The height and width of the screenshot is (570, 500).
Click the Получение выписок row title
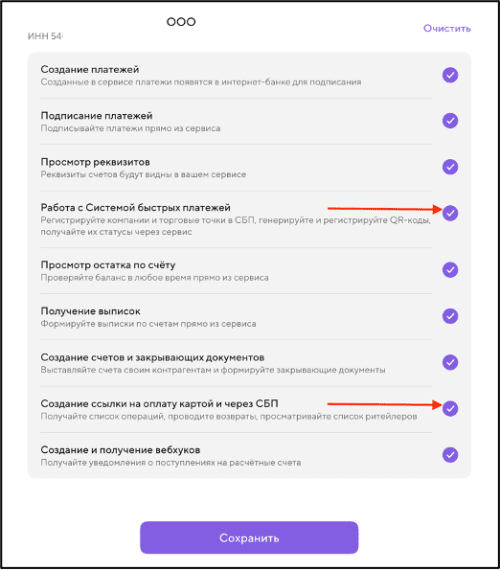[x=91, y=311]
